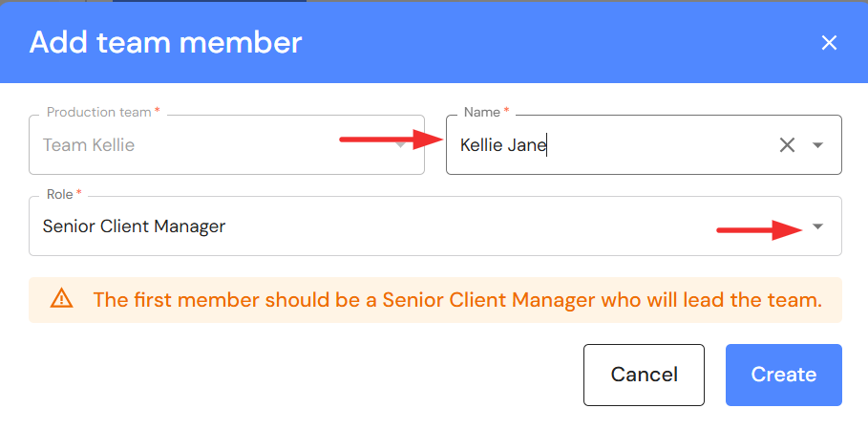Open the Name dropdown arrow
This screenshot has height=430, width=868.
pyautogui.click(x=817, y=145)
